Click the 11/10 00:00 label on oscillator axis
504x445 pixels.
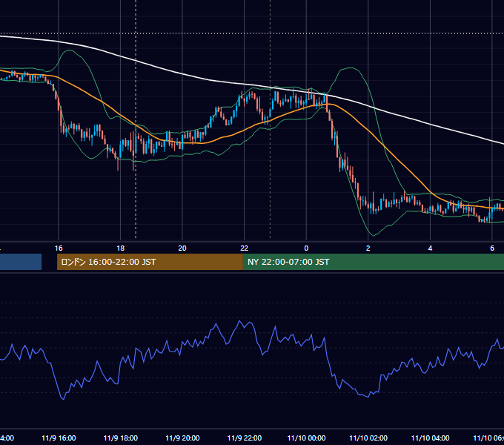click(x=306, y=438)
